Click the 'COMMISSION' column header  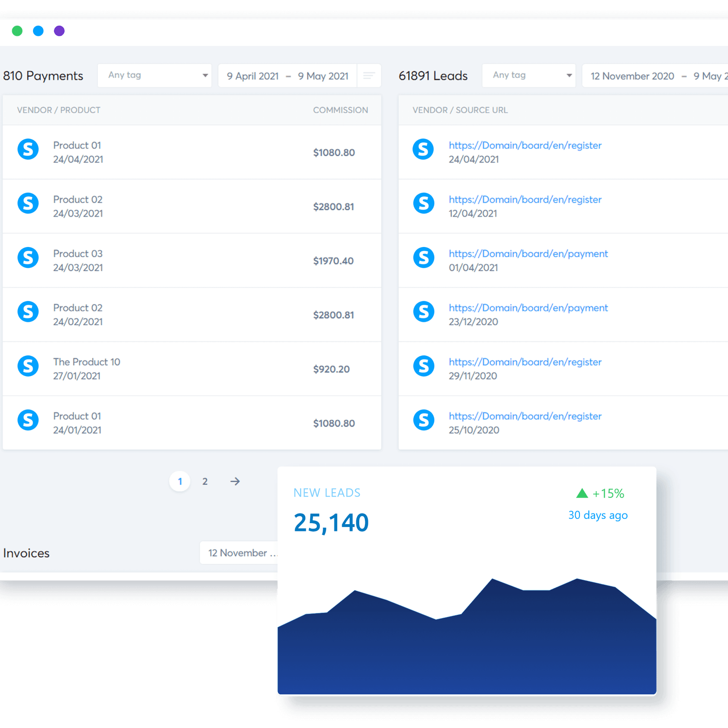(340, 110)
